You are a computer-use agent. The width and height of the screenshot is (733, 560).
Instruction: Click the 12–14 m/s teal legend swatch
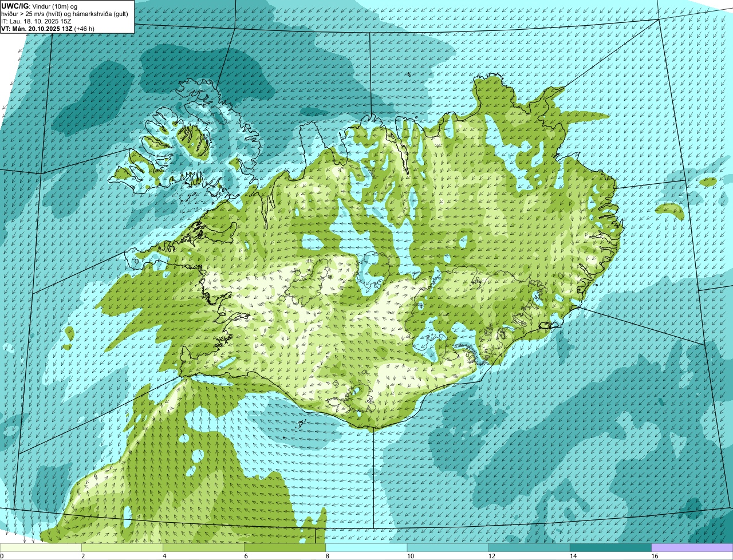pyautogui.click(x=529, y=547)
